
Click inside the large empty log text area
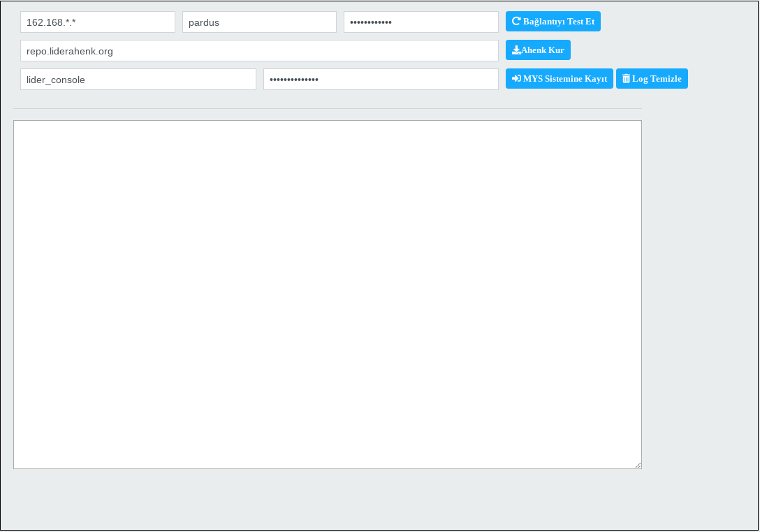[x=327, y=294]
